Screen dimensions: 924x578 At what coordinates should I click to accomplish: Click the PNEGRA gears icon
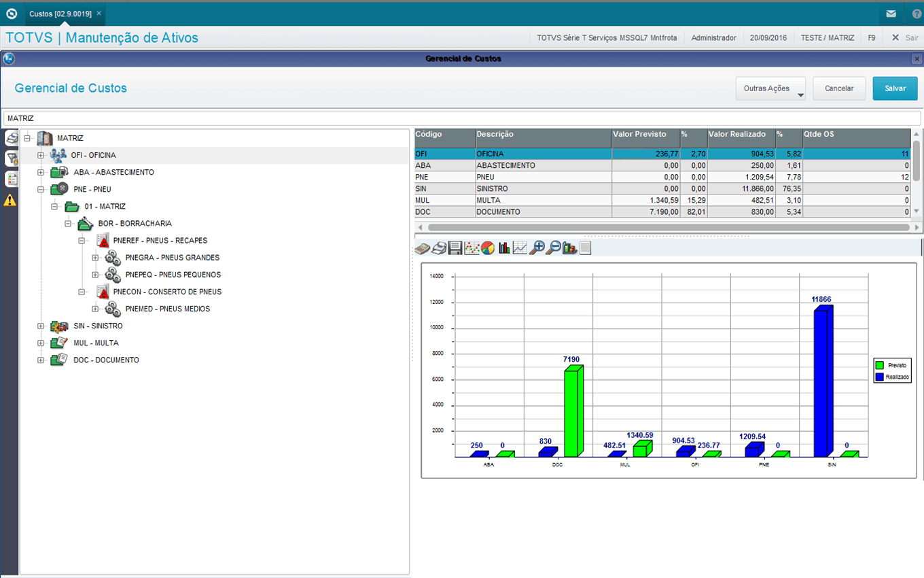tap(112, 258)
